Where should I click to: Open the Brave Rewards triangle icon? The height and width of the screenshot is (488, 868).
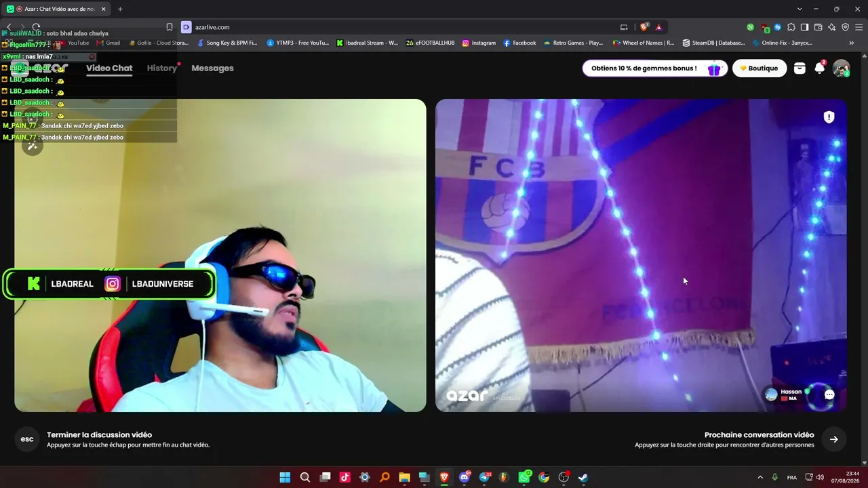658,27
